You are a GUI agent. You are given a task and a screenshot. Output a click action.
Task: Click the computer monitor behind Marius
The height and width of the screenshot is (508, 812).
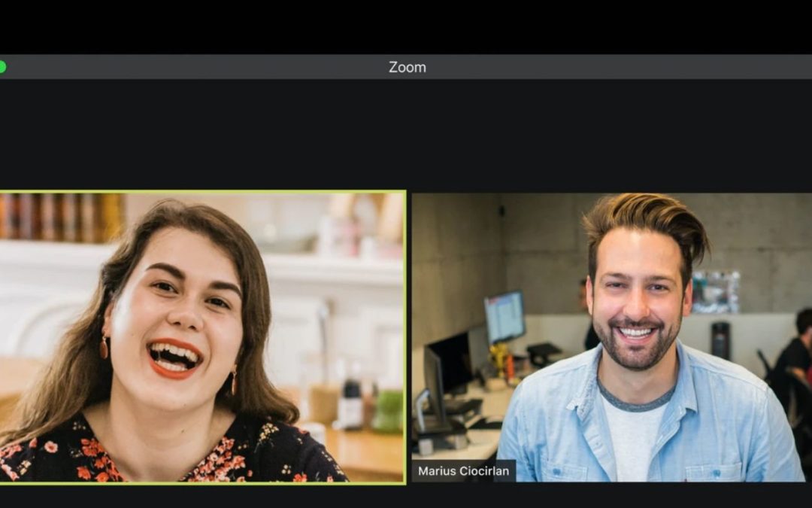click(x=504, y=316)
